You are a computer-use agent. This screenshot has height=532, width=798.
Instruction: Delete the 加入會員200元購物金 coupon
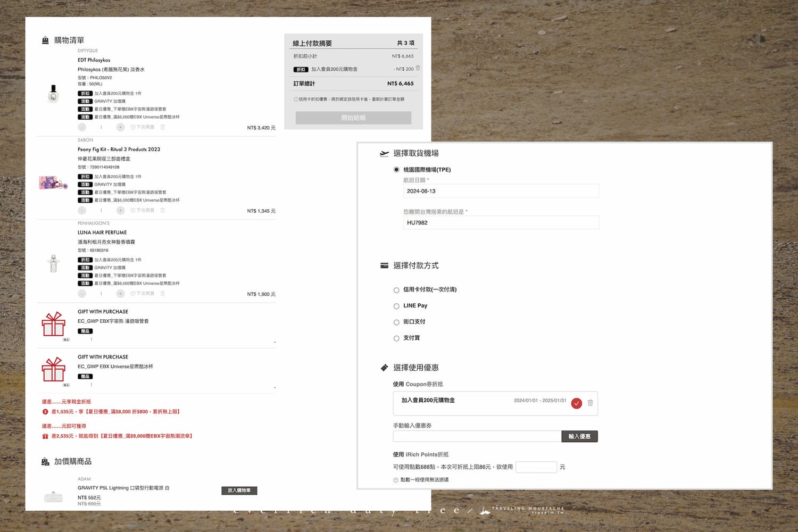[590, 403]
